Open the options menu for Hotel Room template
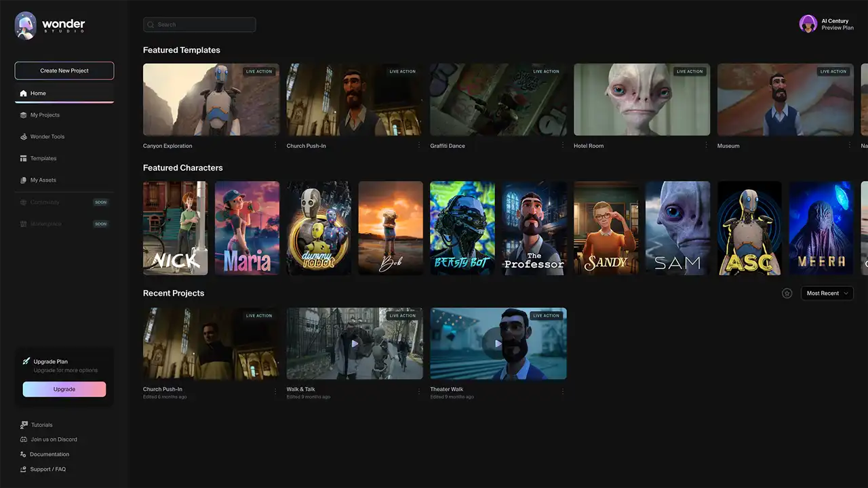Screen dimensions: 868x488 (706, 146)
